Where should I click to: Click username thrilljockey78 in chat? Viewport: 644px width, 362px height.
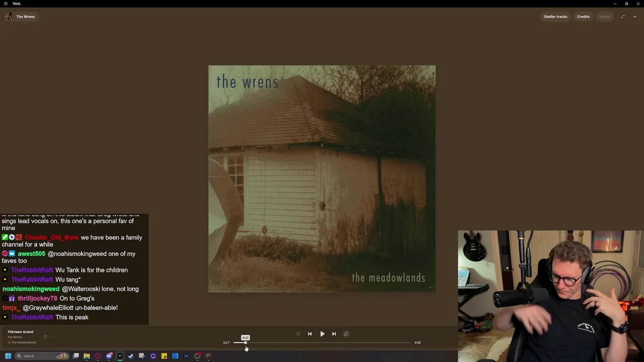coord(37,298)
